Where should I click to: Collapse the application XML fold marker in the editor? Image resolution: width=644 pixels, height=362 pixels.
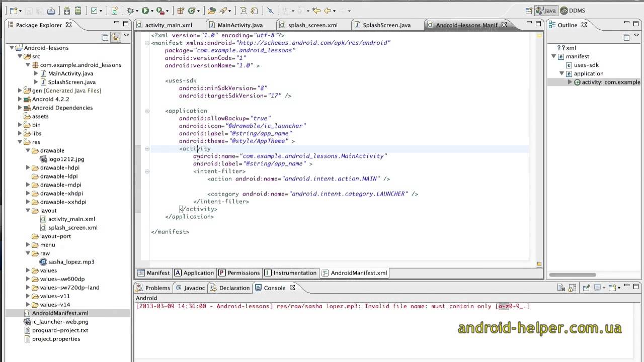coord(147,111)
